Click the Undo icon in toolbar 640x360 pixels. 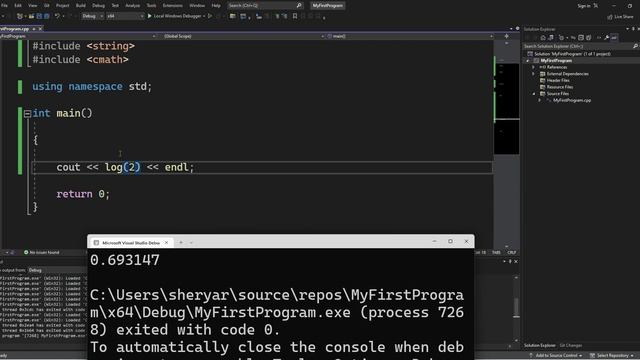[57, 16]
